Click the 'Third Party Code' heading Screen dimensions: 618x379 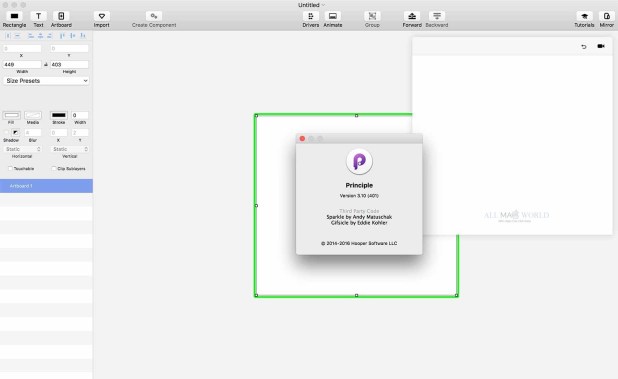pos(359,211)
